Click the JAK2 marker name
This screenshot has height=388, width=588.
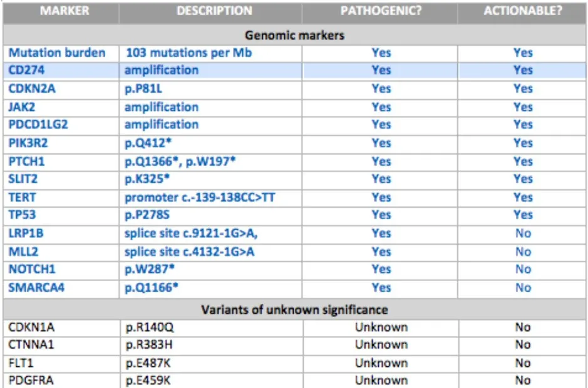(21, 107)
